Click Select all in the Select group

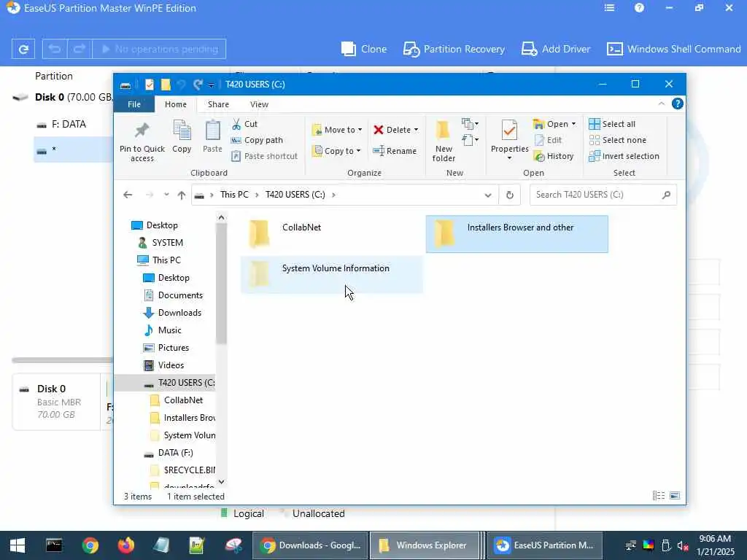pos(612,124)
